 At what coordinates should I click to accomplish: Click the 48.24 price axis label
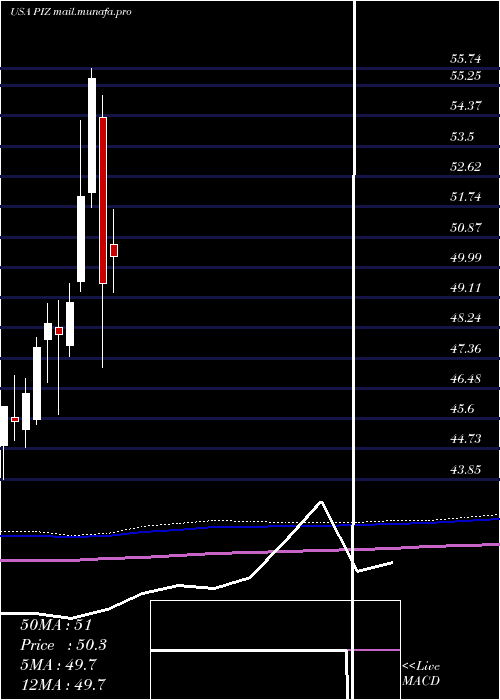pos(466,318)
